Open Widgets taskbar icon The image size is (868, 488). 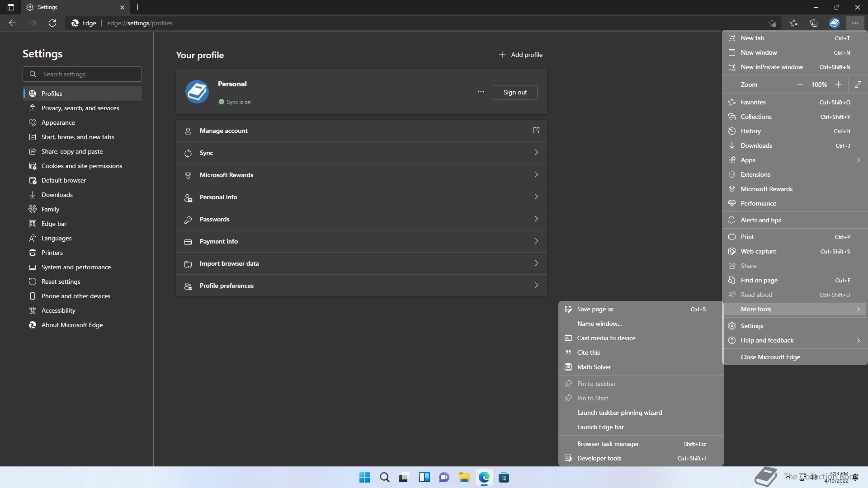pyautogui.click(x=424, y=477)
